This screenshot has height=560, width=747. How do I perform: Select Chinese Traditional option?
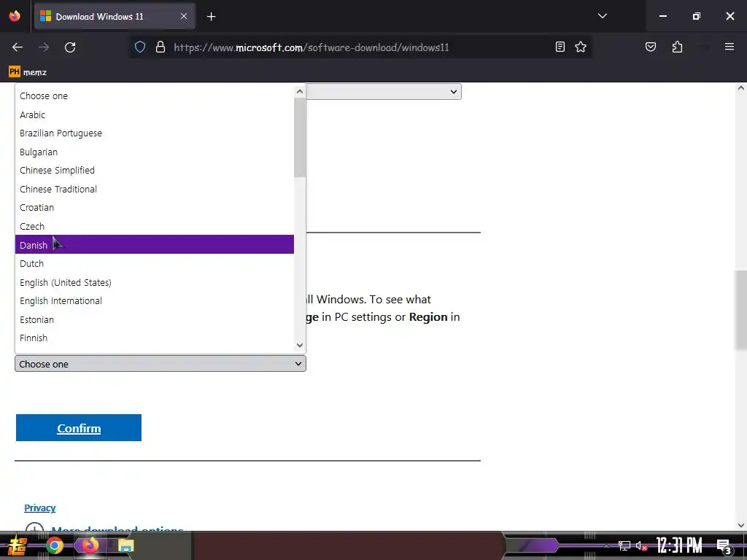click(155, 189)
